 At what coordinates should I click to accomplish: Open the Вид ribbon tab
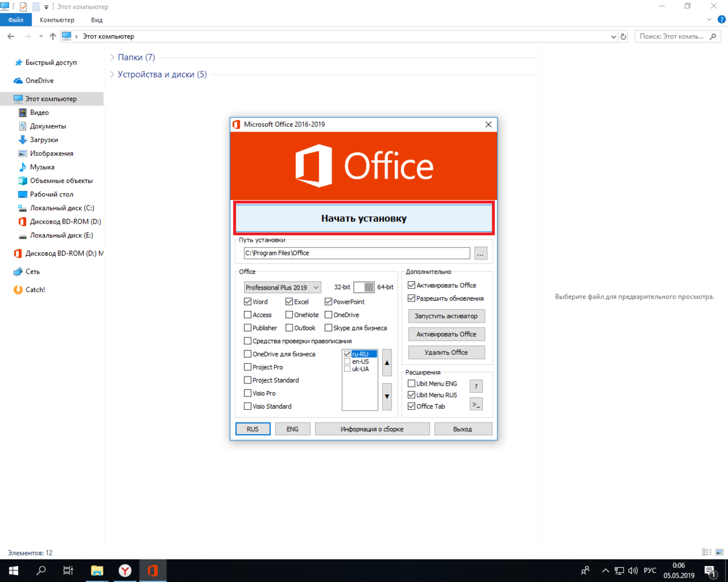[x=96, y=19]
